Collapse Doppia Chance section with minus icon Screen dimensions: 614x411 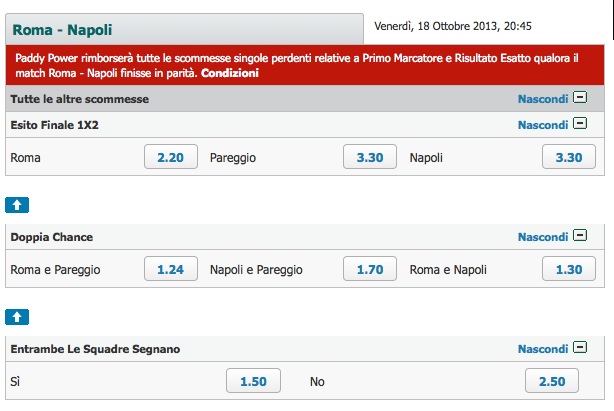tap(580, 235)
